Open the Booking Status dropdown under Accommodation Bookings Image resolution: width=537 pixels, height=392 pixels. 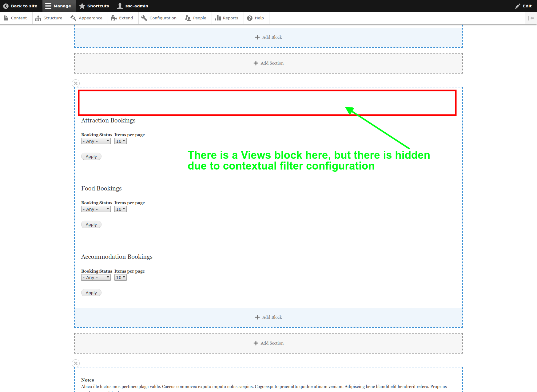tap(96, 277)
